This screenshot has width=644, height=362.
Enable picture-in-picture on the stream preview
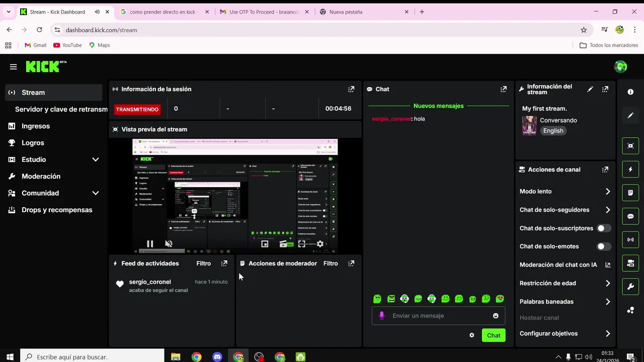(x=265, y=244)
